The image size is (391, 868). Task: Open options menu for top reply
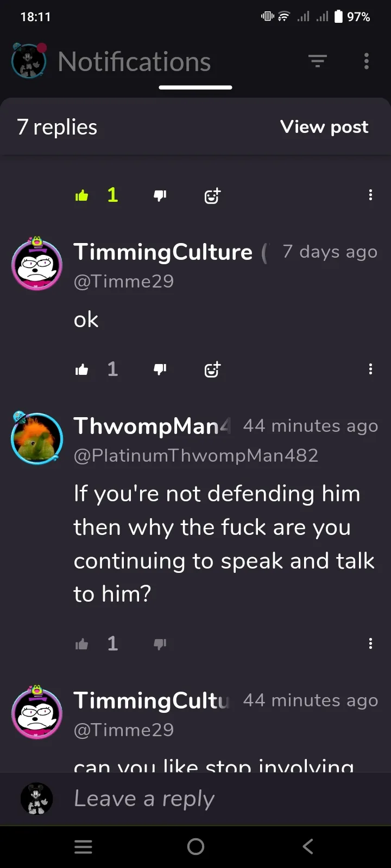pos(370,195)
